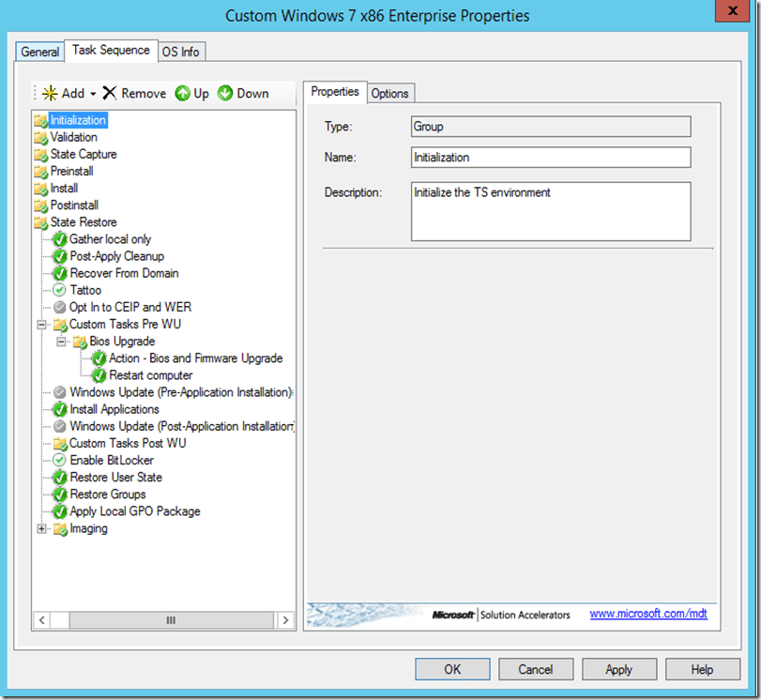761x700 pixels.
Task: Collapse the Bios Upgrade tree node
Action: click(x=61, y=342)
